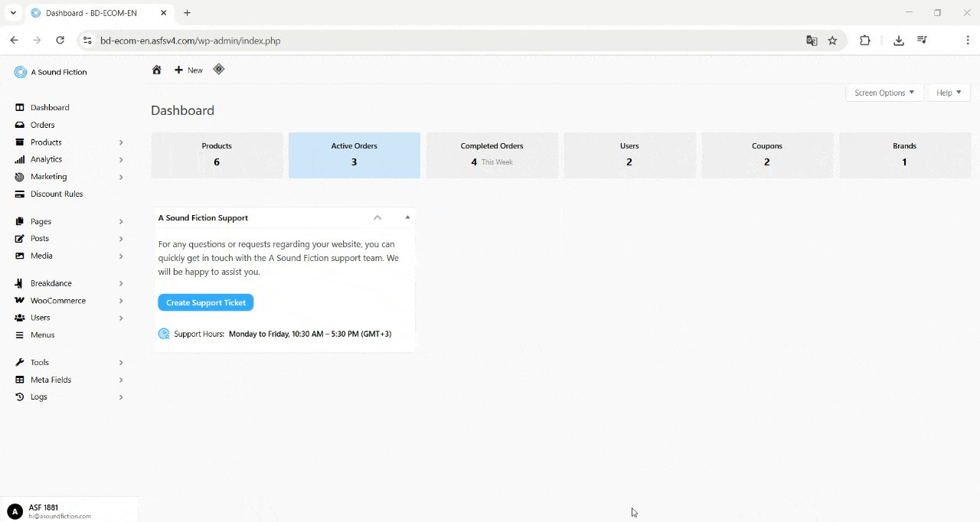
Task: Open the Discount Rules section
Action: [x=19, y=194]
